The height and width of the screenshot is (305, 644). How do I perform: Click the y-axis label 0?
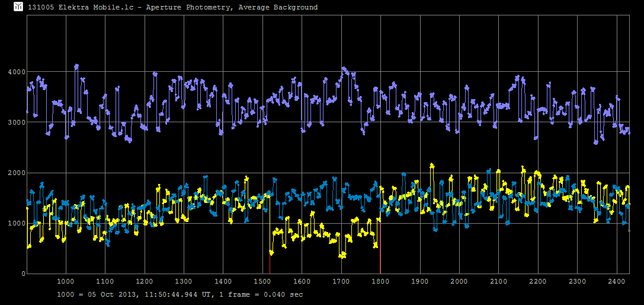[24, 274]
